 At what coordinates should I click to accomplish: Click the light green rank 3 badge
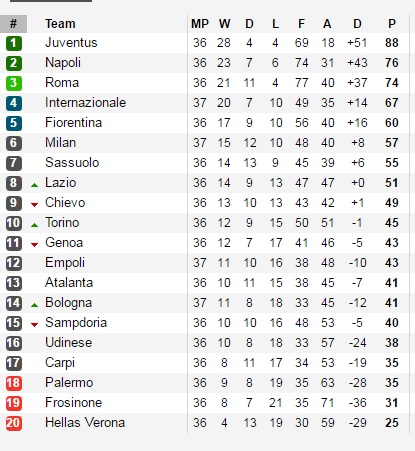[x=14, y=83]
